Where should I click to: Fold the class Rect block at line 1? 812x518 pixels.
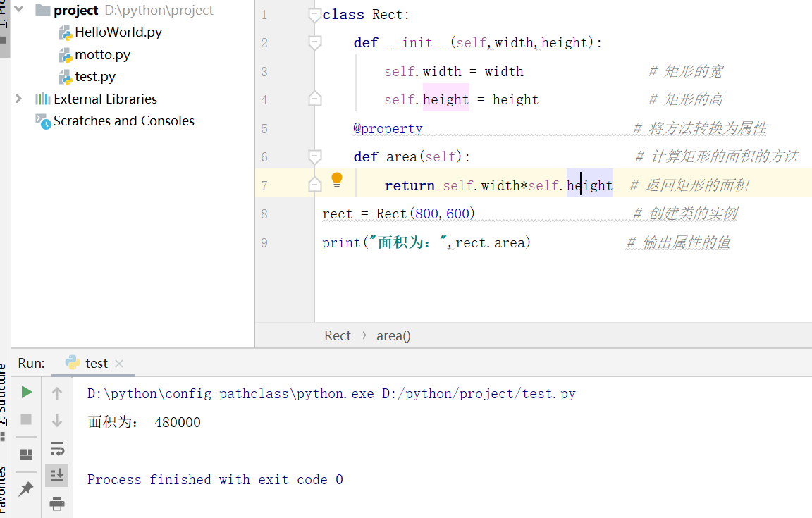coord(314,16)
